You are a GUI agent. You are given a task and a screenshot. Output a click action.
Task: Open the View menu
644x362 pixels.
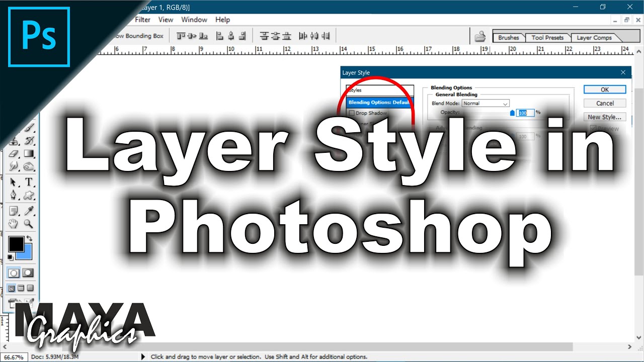(166, 20)
